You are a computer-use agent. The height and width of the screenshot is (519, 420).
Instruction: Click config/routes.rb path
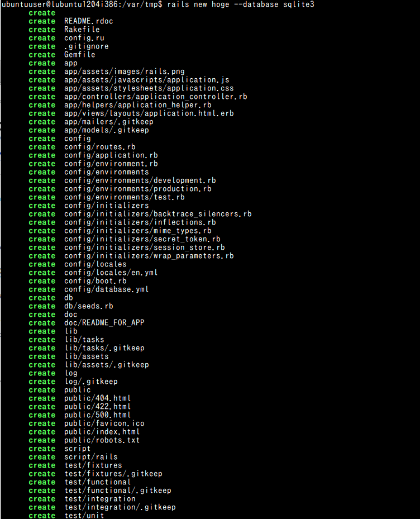(x=100, y=147)
